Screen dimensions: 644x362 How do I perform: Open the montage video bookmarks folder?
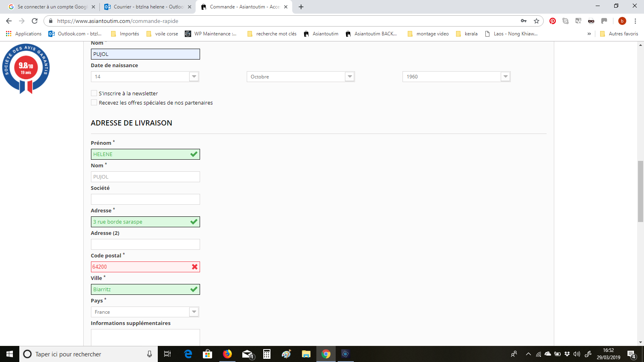pos(428,34)
